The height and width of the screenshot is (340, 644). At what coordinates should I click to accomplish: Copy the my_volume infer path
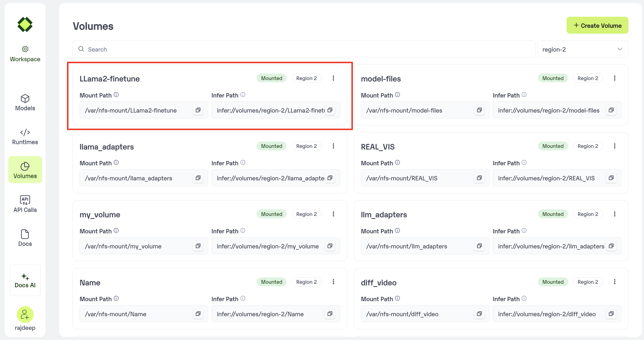coord(330,246)
